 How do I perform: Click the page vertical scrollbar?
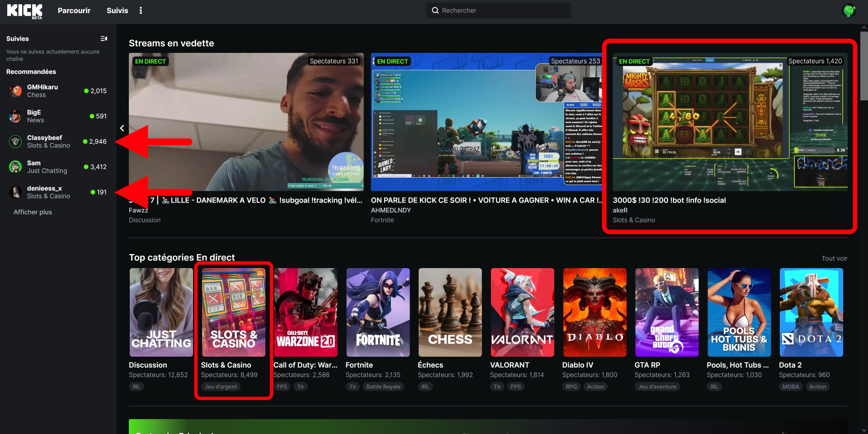pos(863,68)
